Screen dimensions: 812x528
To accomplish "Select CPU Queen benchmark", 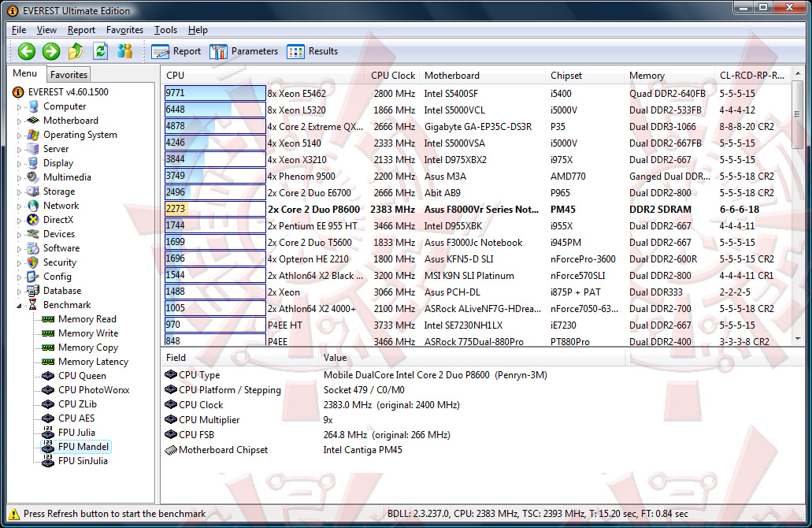I will 82,376.
